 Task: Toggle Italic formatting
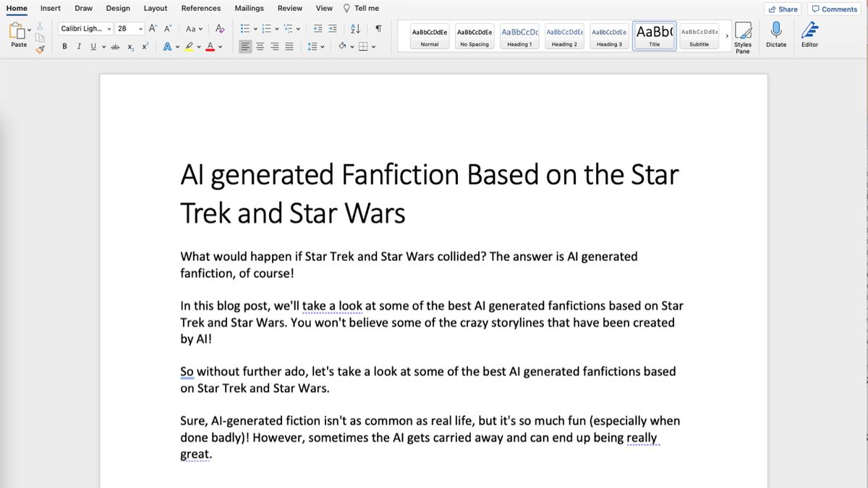click(x=79, y=46)
